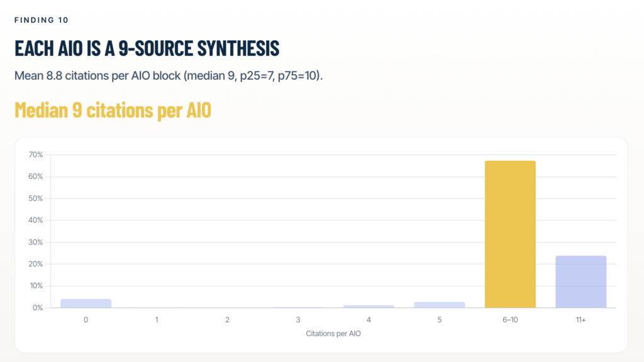
Task: Click the 40% y-axis label
Action: (x=36, y=221)
